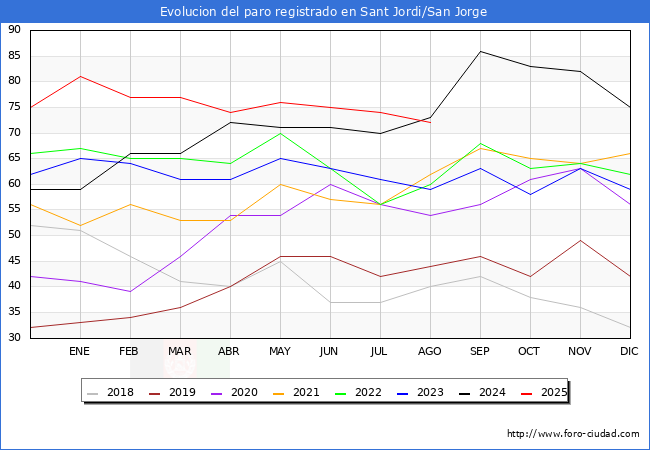
Task: Click the 65 value on y-axis
Action: coord(14,158)
